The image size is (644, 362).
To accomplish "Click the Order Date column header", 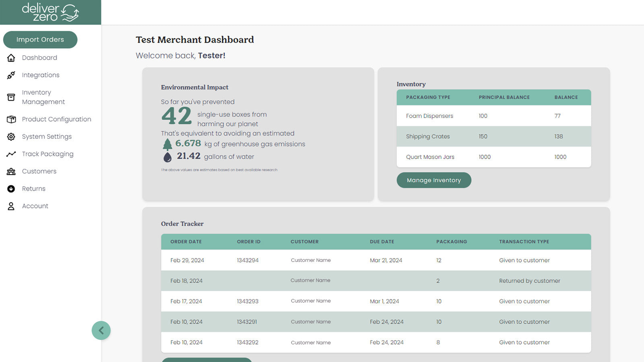I will [x=186, y=242].
